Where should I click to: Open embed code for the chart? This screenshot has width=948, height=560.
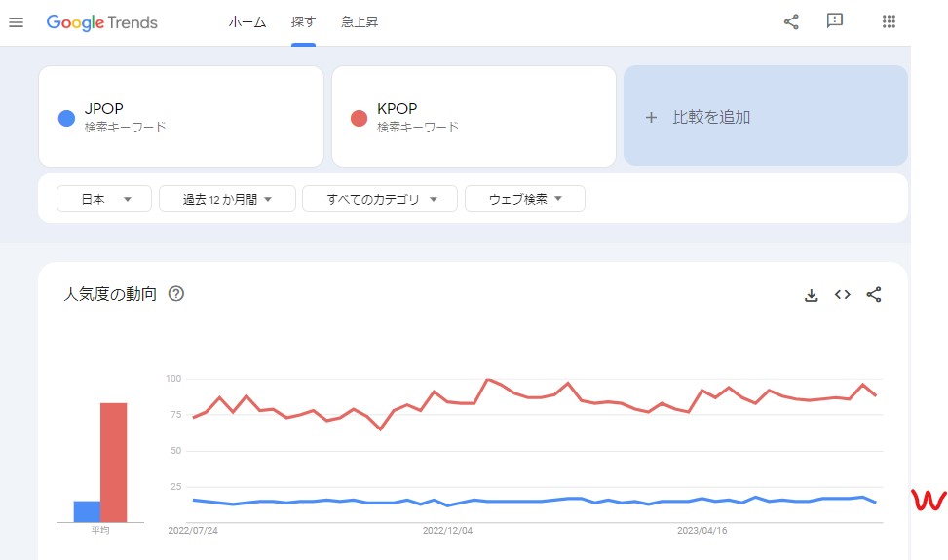pos(843,295)
